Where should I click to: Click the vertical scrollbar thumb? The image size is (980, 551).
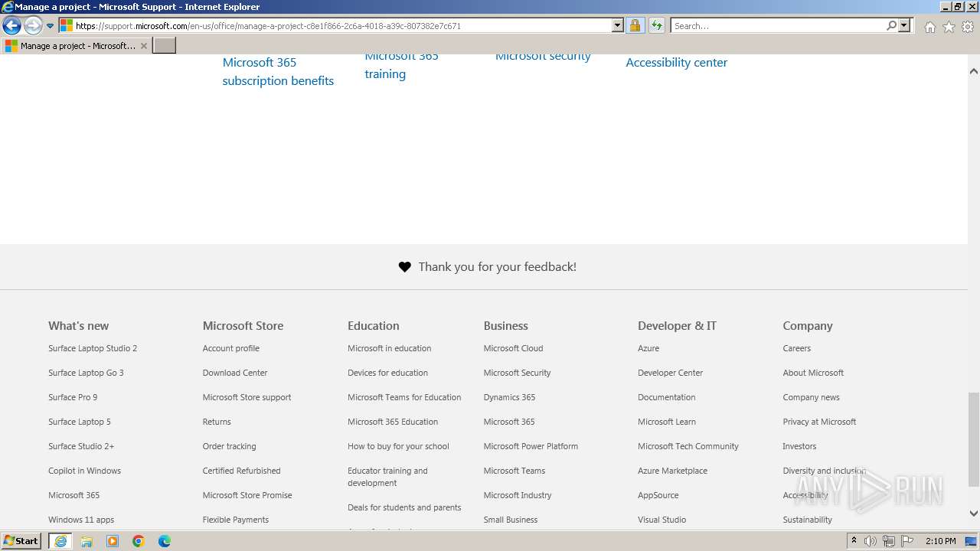[974, 439]
